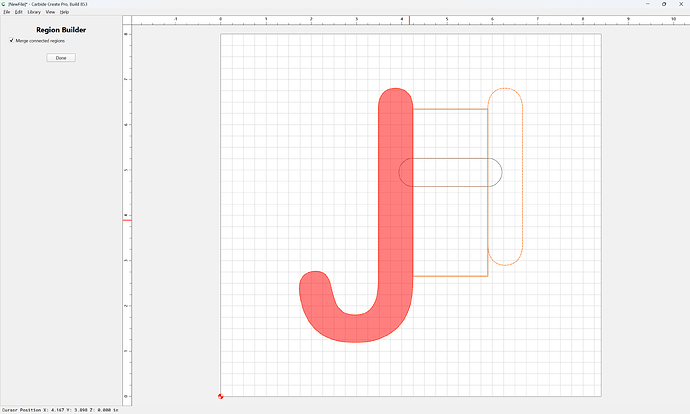The image size is (690, 414).
Task: Click the red origin marker on the stock corner
Action: click(220, 396)
